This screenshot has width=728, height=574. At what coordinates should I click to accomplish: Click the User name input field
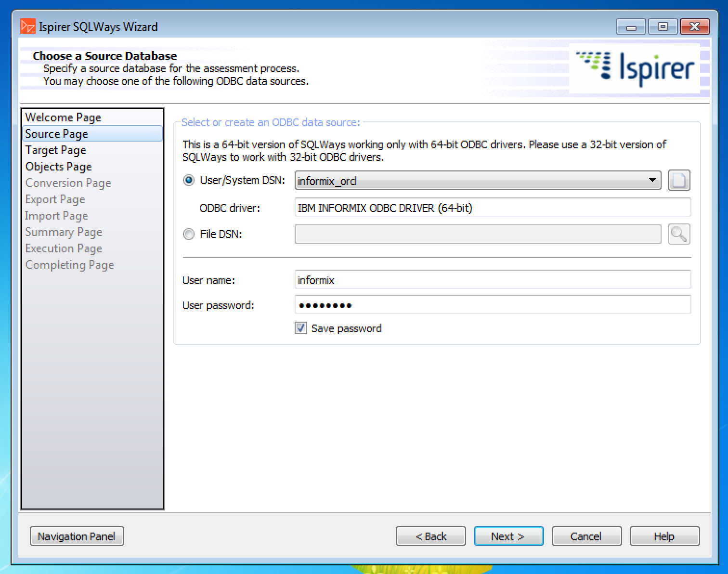point(493,280)
